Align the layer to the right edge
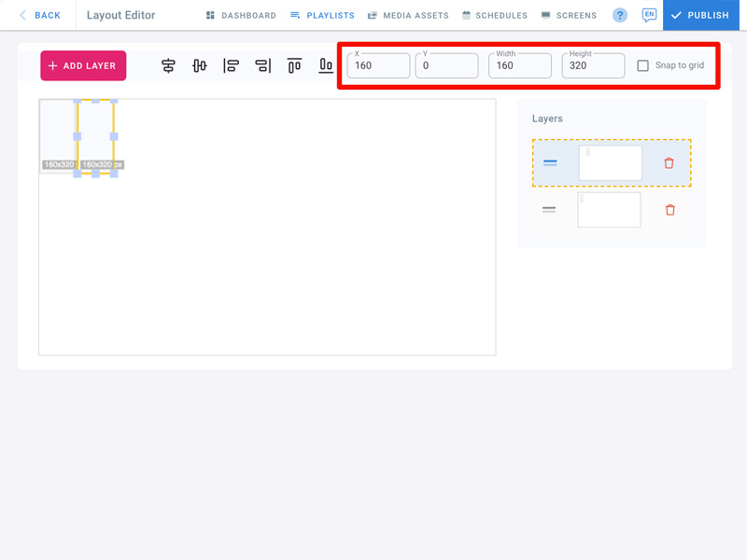 tap(262, 65)
